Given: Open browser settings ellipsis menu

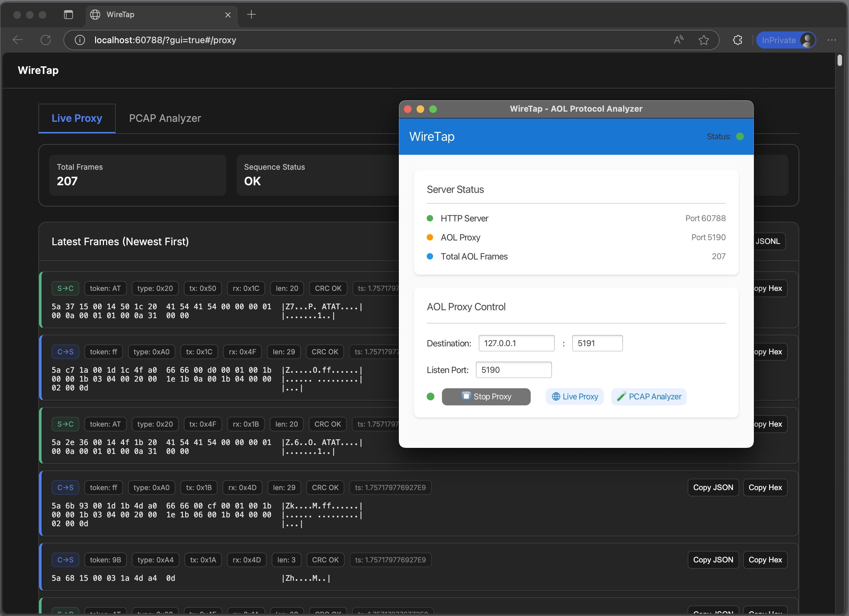Looking at the screenshot, I should point(832,40).
